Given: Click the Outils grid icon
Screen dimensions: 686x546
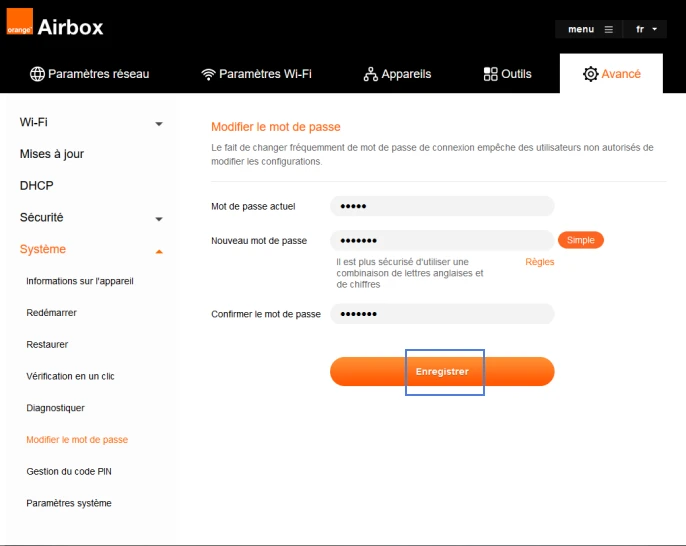Looking at the screenshot, I should pyautogui.click(x=490, y=74).
